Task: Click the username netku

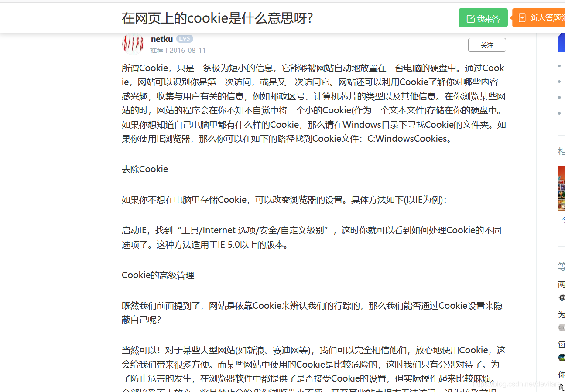Action: (162, 38)
